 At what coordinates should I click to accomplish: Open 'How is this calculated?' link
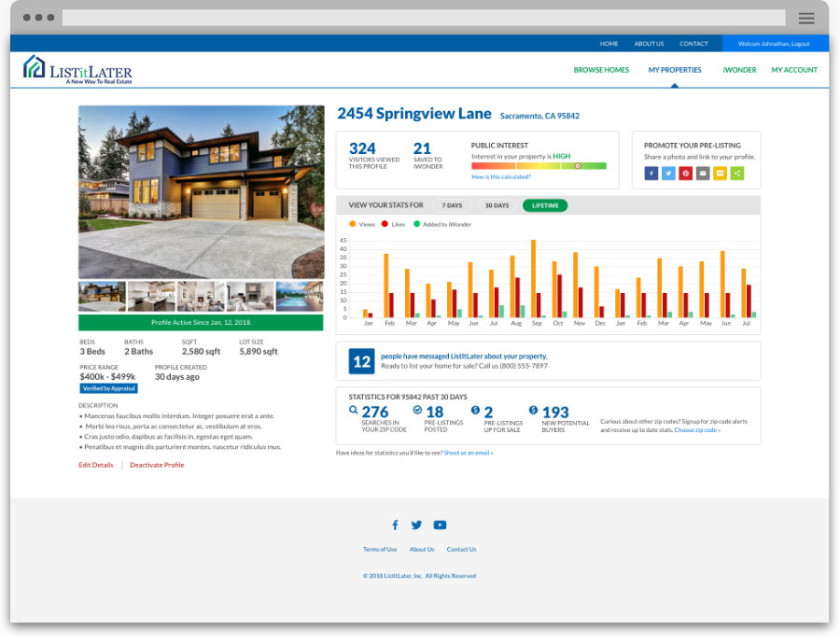(501, 176)
